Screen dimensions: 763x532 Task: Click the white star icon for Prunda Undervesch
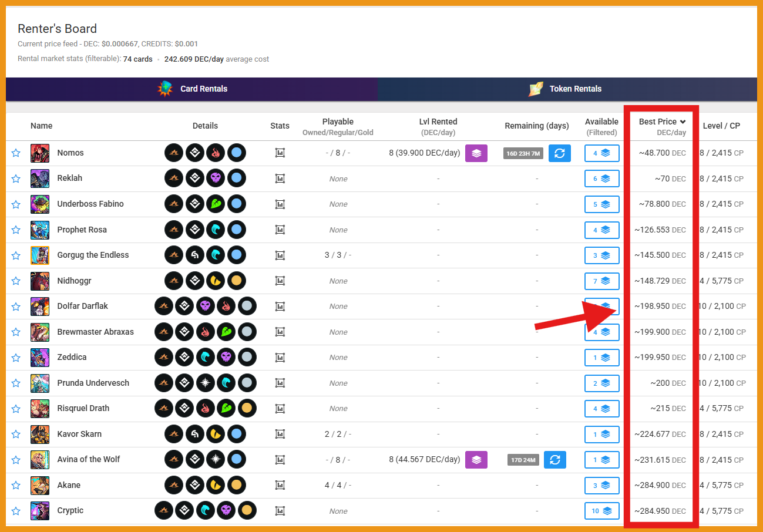[206, 383]
